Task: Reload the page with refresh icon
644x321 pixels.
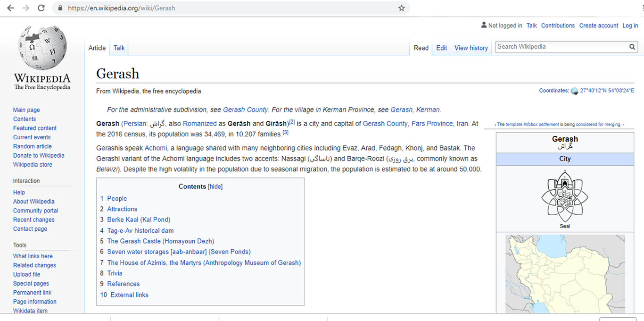Action: [41, 8]
